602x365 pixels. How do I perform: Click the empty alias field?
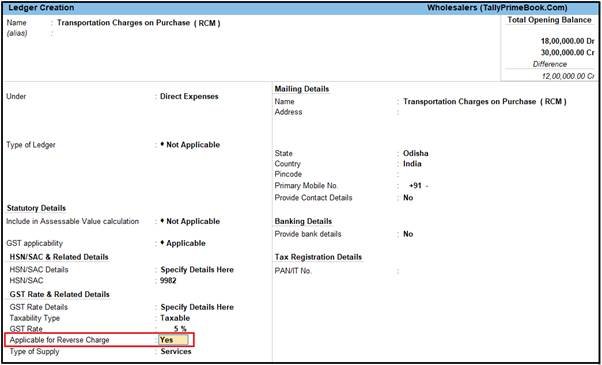[138, 34]
